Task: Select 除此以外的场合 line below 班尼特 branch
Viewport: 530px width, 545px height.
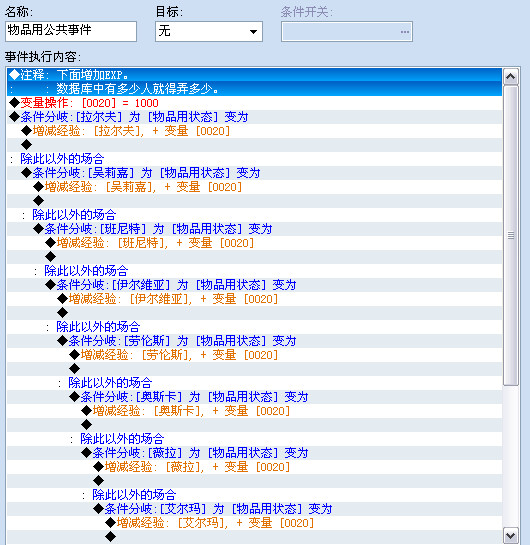Action: [x=255, y=271]
